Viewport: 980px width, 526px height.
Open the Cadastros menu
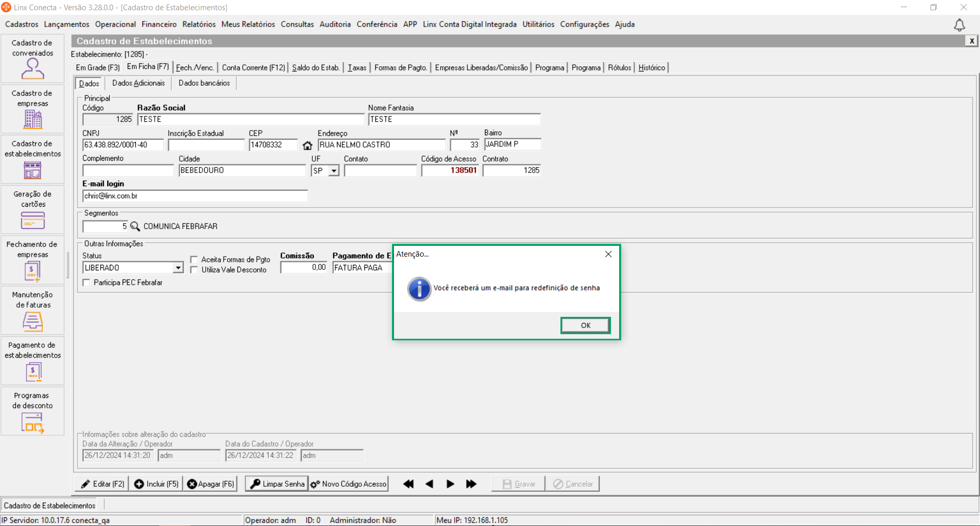coord(22,24)
